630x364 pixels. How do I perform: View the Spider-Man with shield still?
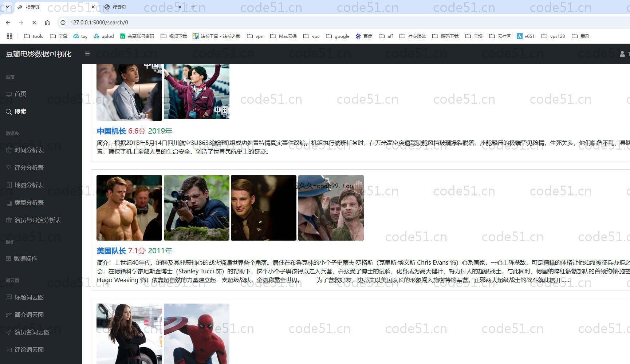(197, 334)
